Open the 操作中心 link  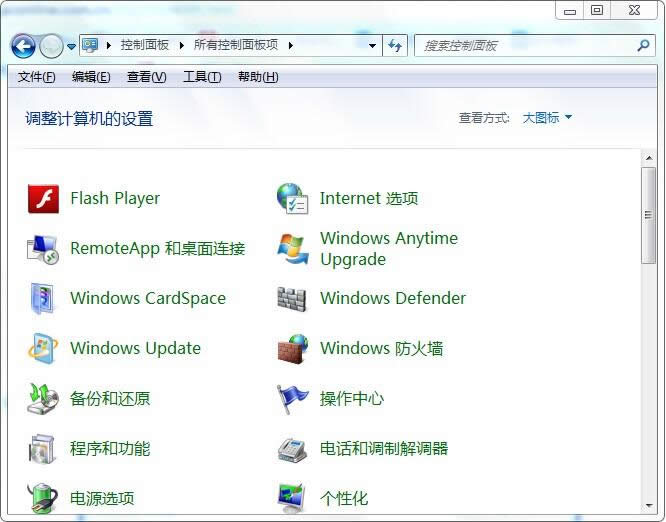point(352,398)
